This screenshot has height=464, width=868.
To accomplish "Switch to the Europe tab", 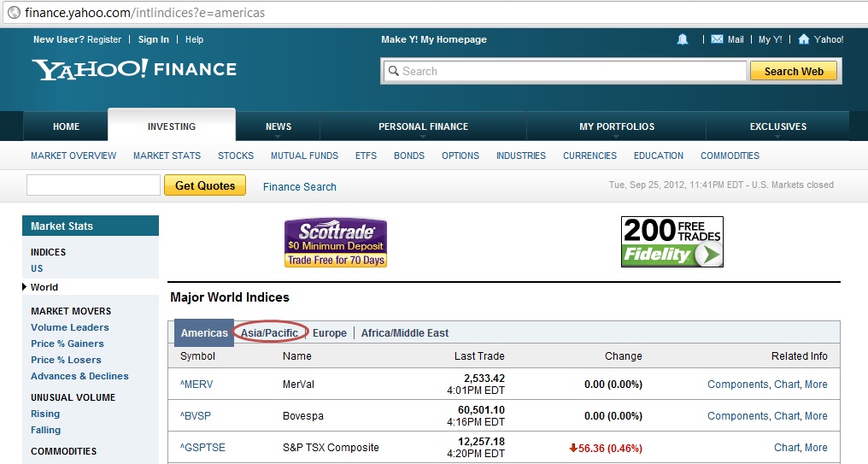I will [x=330, y=332].
